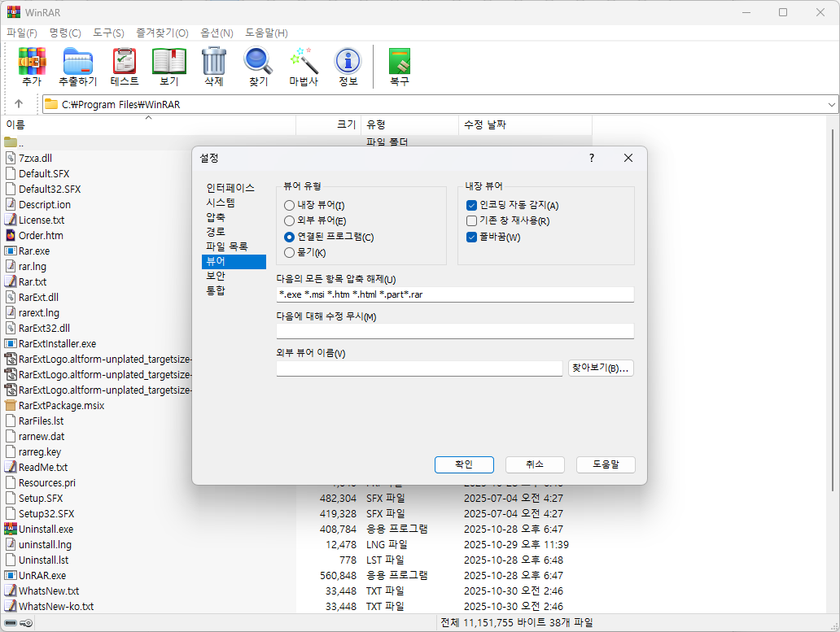Enable 기존 창 재사용(R) checkbox
This screenshot has width=840, height=632.
coord(471,220)
